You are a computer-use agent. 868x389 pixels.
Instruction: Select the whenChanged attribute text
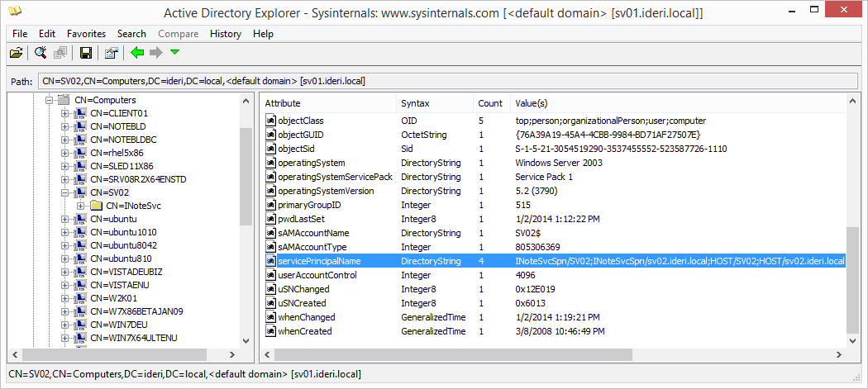tap(306, 318)
